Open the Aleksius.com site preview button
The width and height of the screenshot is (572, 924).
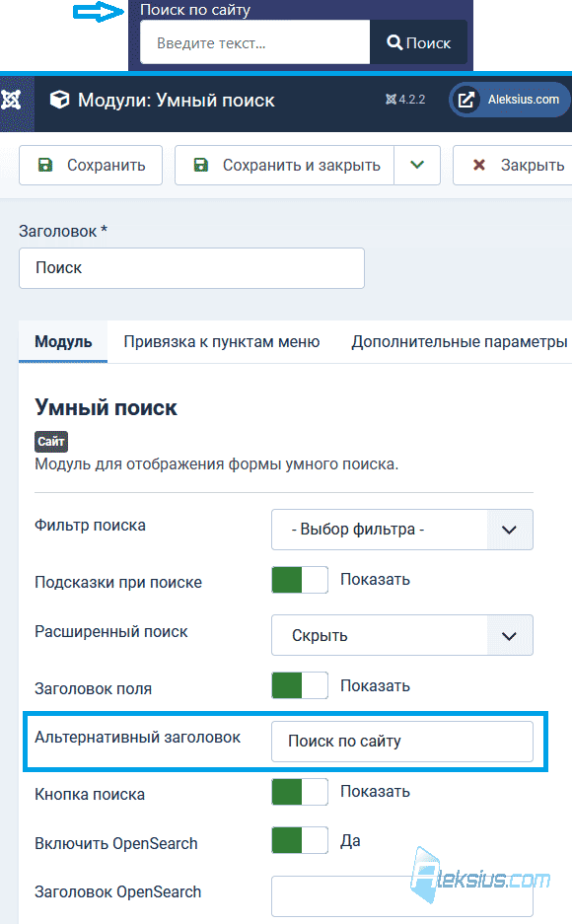[x=510, y=100]
